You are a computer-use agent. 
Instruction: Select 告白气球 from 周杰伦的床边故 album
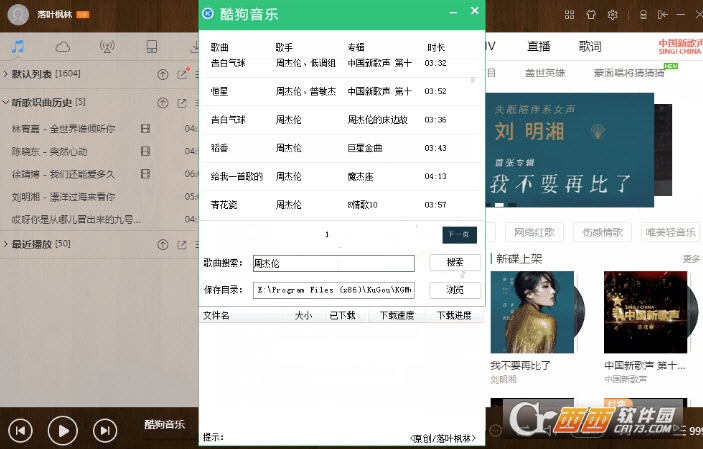click(341, 120)
